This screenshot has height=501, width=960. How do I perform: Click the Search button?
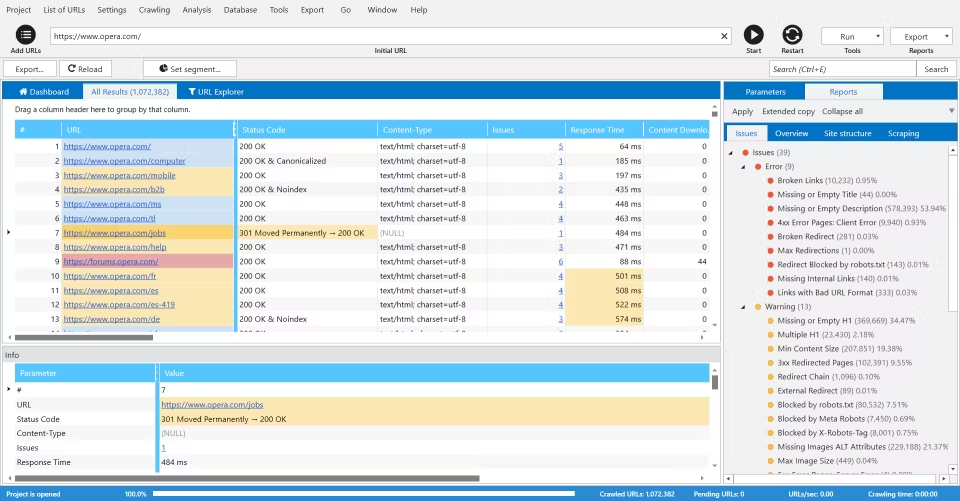coord(935,69)
